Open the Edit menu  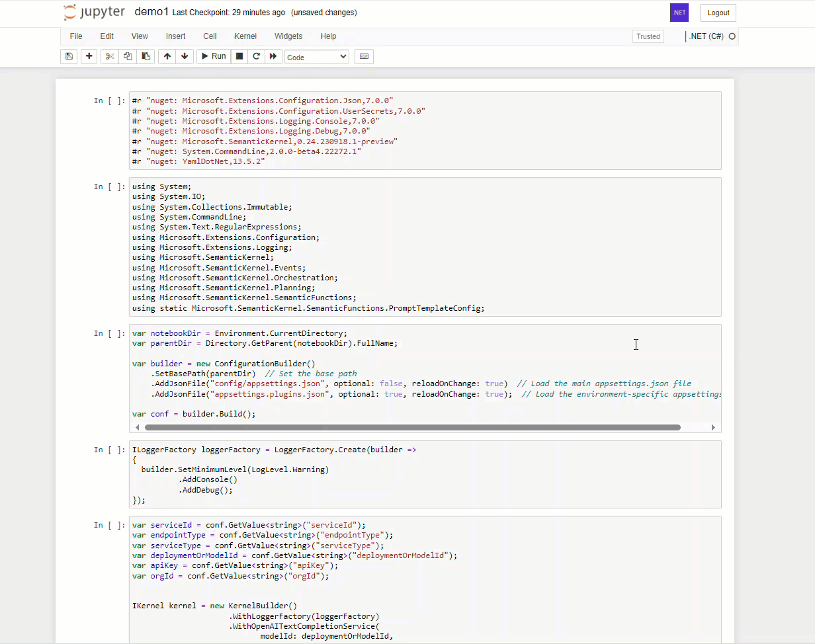(107, 36)
